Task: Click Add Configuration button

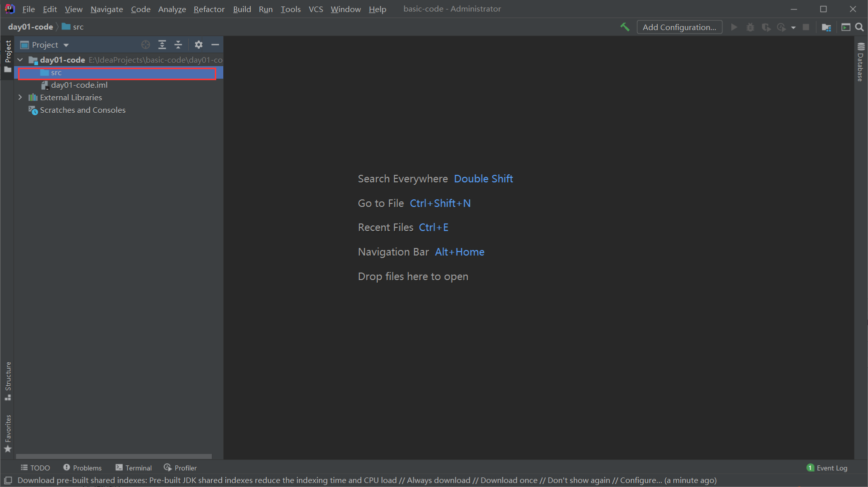Action: click(x=679, y=27)
